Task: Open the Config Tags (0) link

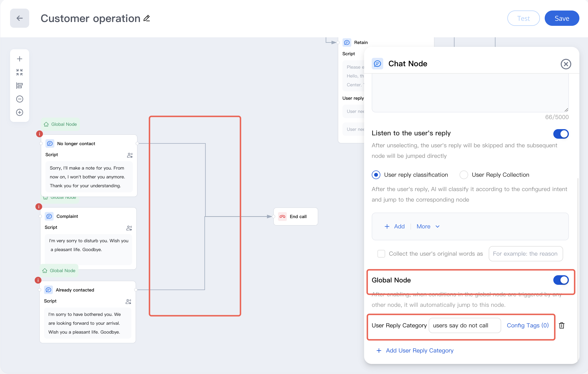Action: pos(527,325)
